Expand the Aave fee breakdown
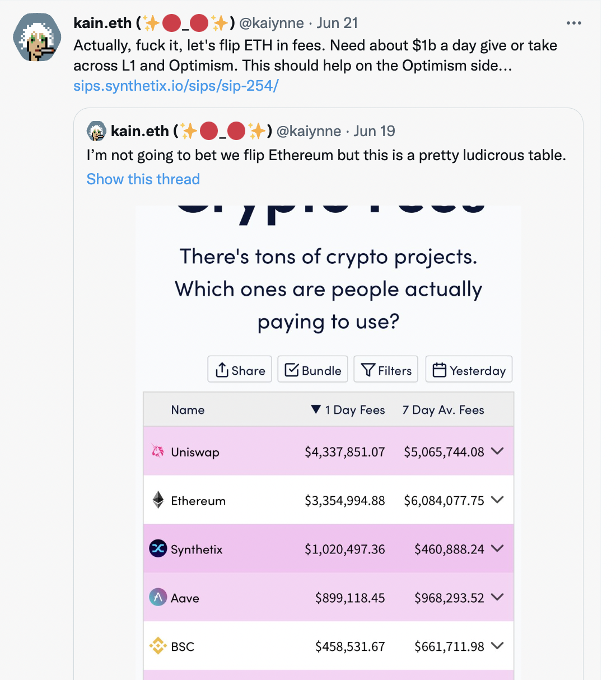This screenshot has width=616, height=680. point(498,597)
